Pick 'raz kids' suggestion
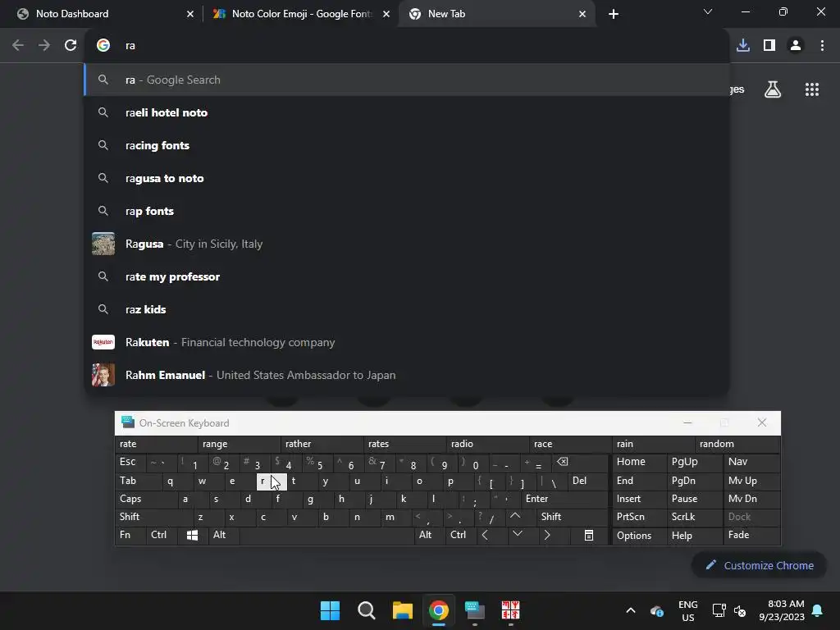 pyautogui.click(x=407, y=309)
